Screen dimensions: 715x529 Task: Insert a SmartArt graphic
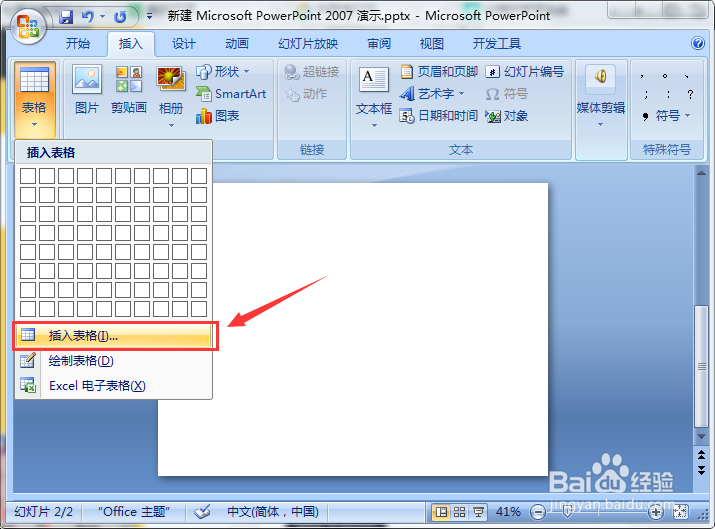click(231, 94)
